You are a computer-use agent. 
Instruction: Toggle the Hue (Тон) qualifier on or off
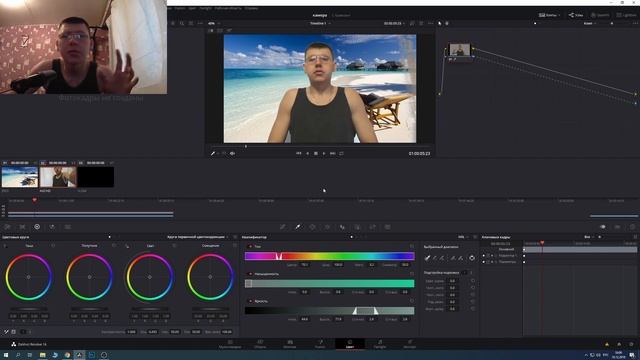point(250,247)
